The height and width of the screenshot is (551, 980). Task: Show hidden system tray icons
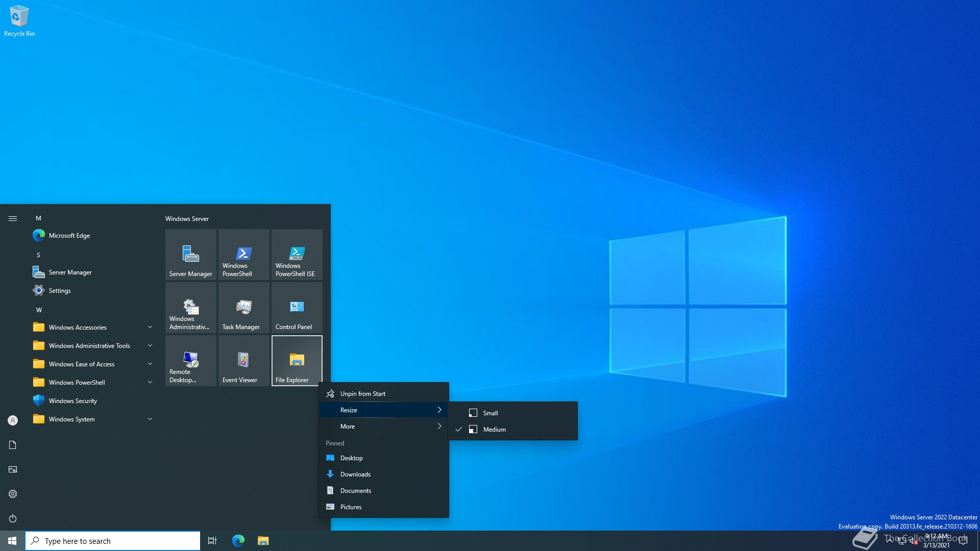pos(890,541)
